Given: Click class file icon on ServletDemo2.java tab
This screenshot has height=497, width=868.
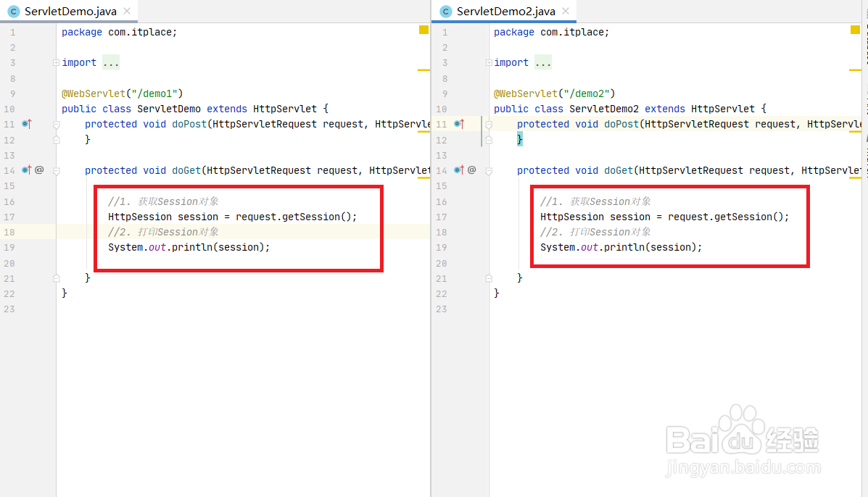Looking at the screenshot, I should 446,12.
